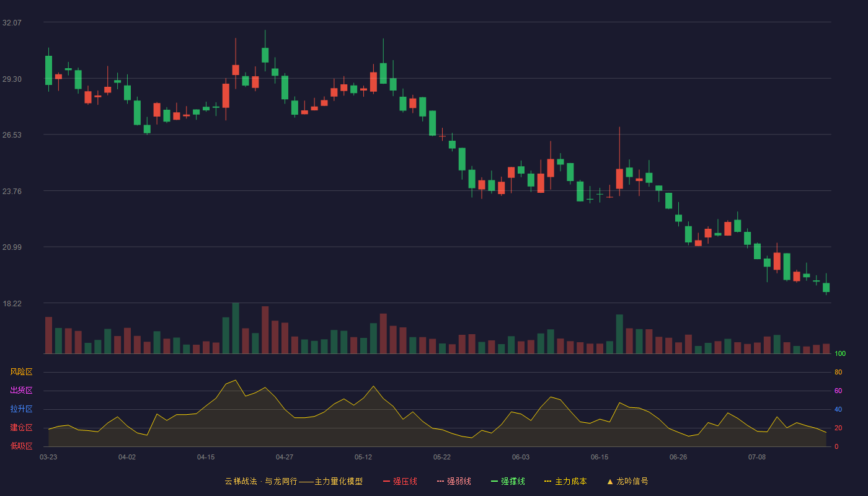
Task: Click the 26.53 price axis label
Action: coord(12,135)
